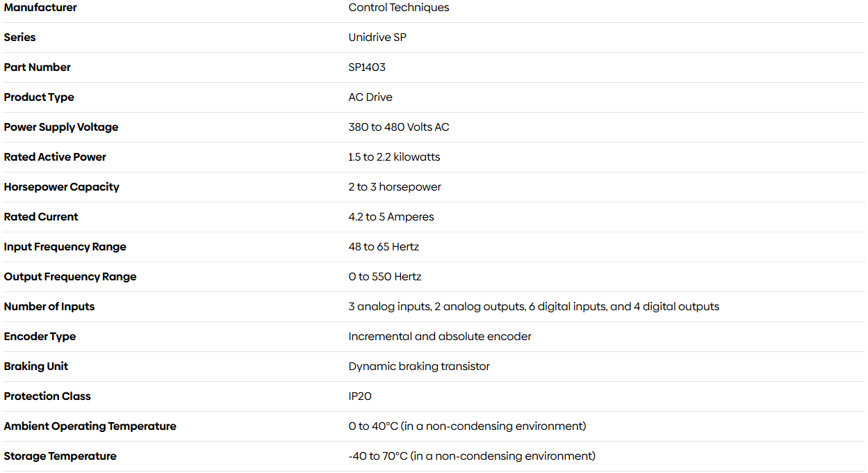Select the 'Unidrive SP' value
Screen dimensions: 868x473
pyautogui.click(x=377, y=38)
